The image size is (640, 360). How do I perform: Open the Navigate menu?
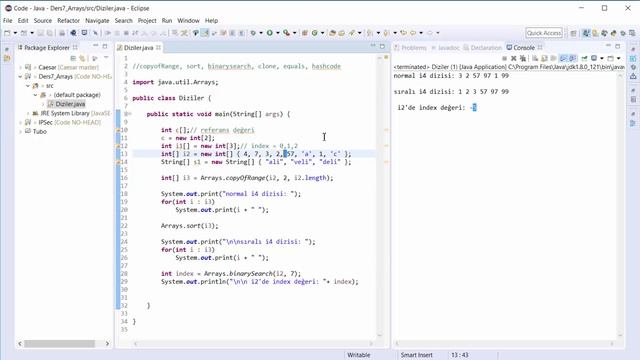pos(97,20)
